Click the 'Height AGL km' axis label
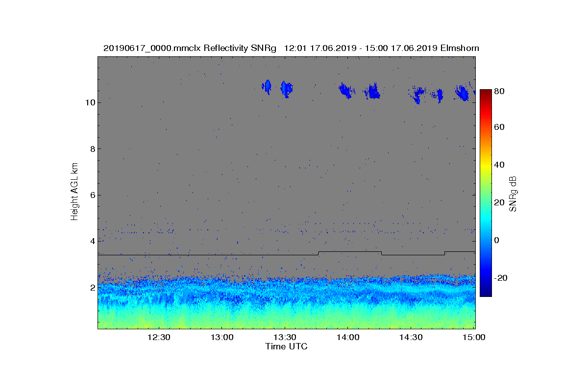 click(x=74, y=191)
